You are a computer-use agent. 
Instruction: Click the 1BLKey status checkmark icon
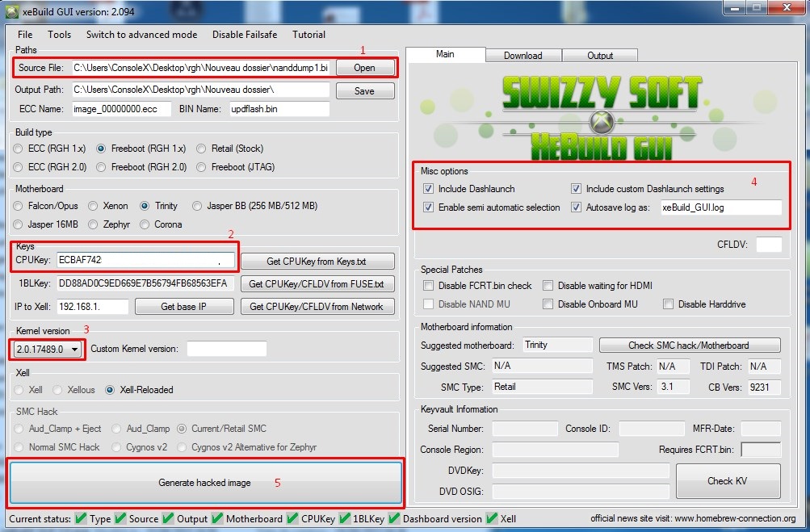click(344, 519)
